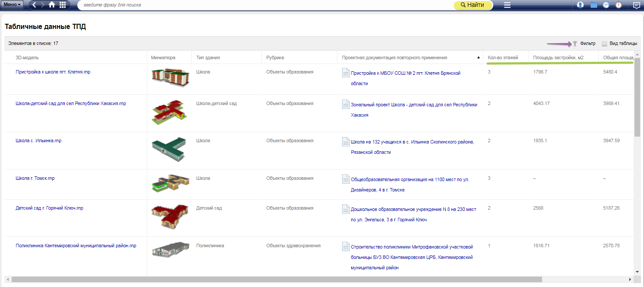644x287 pixels.
Task: Open the hamburger menu next to Найти
Action: point(507,5)
